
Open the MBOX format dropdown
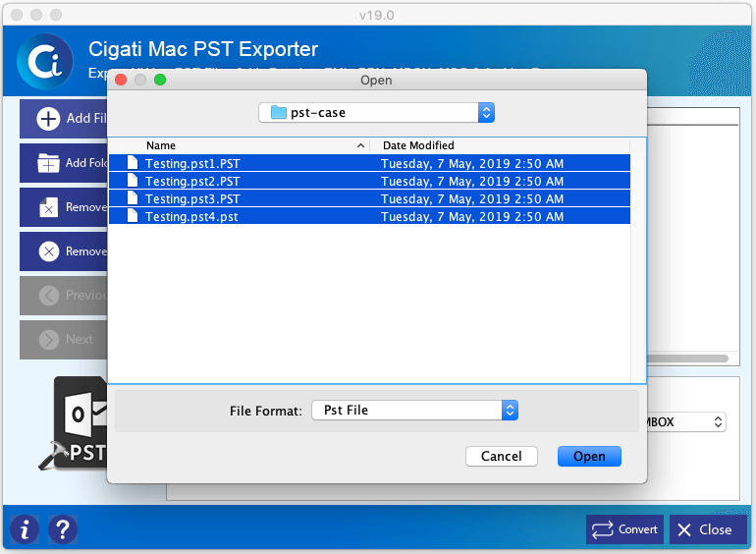click(686, 422)
